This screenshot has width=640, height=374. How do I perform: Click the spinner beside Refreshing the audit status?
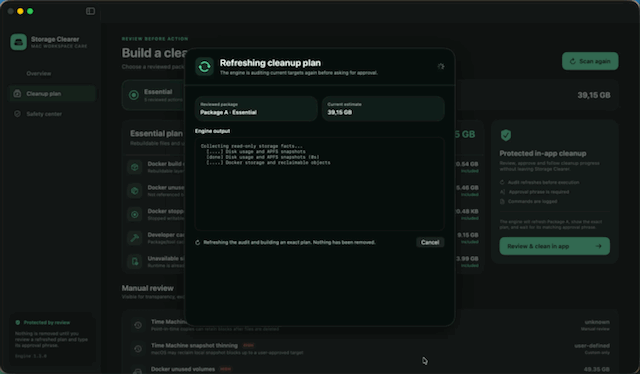point(198,243)
